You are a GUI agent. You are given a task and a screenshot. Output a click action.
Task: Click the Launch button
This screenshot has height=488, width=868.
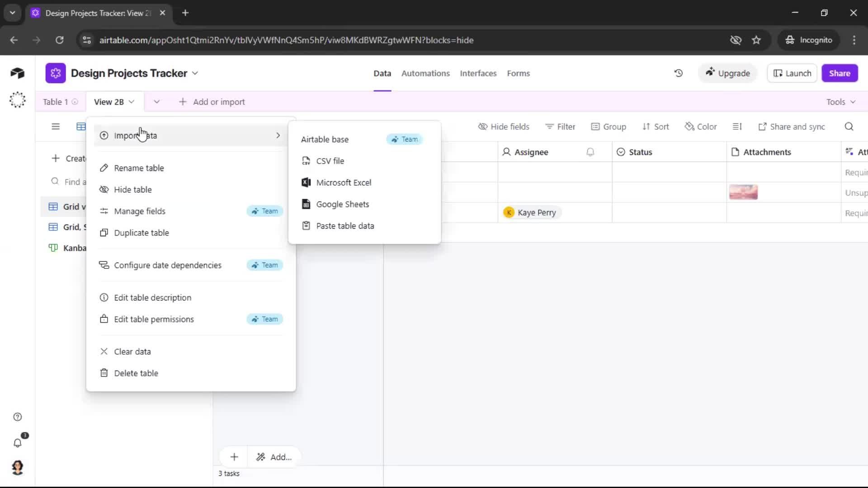coord(792,73)
